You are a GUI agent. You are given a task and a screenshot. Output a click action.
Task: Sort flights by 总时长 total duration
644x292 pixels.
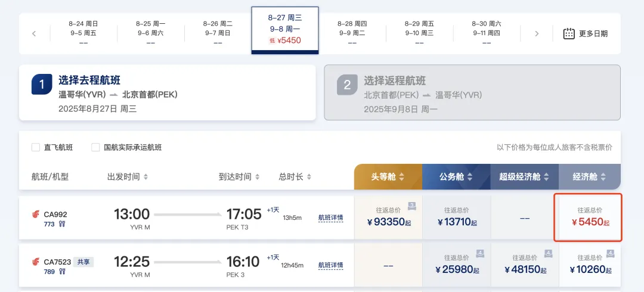296,177
